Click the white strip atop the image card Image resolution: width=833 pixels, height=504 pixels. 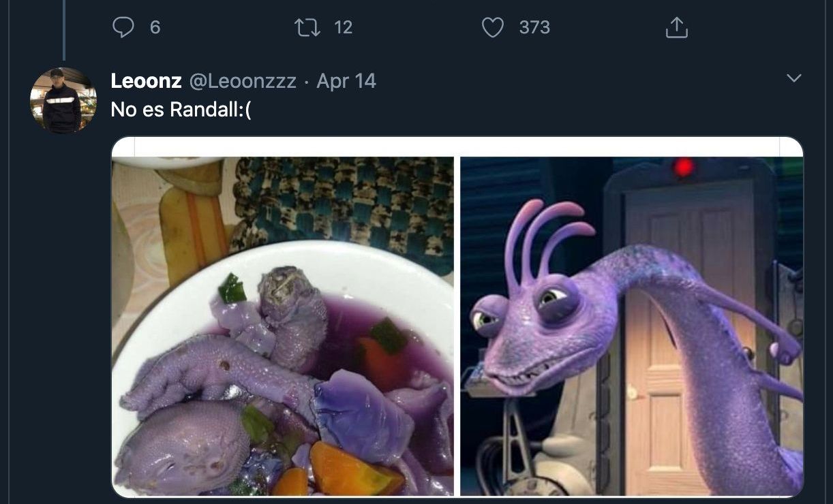point(457,146)
